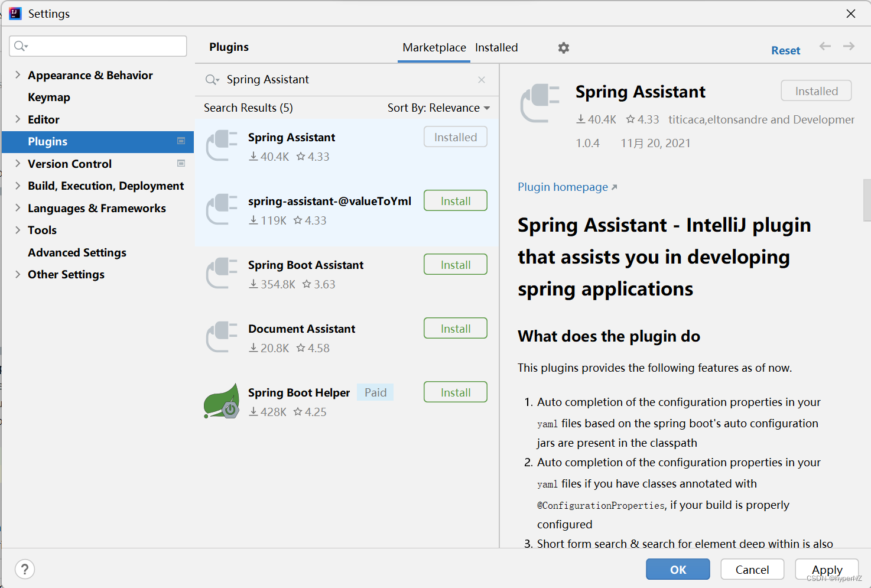Click the Apply button
Image resolution: width=871 pixels, height=588 pixels.
point(827,570)
